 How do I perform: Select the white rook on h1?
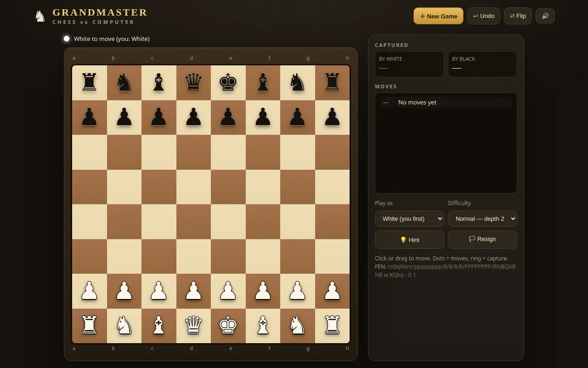tap(332, 326)
